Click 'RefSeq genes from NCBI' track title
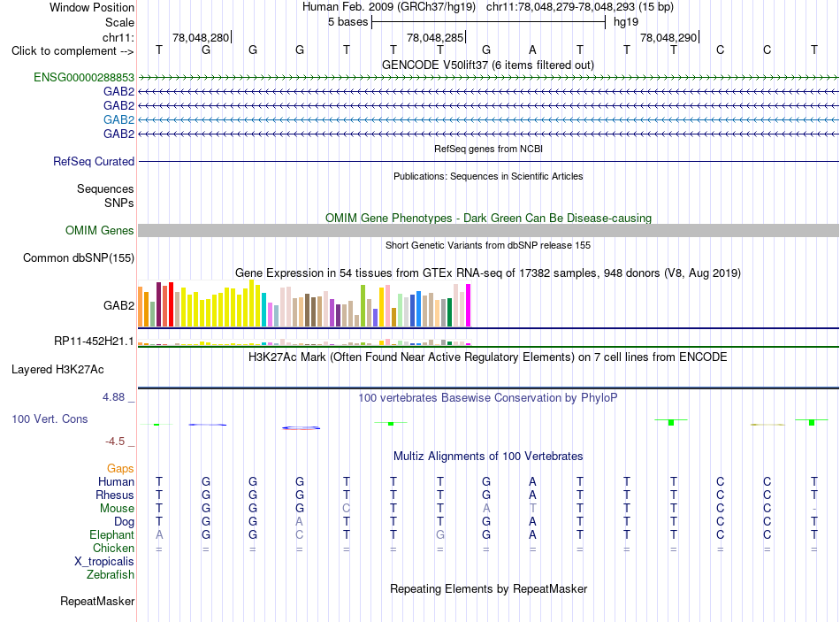This screenshot has width=840, height=622. (x=488, y=149)
